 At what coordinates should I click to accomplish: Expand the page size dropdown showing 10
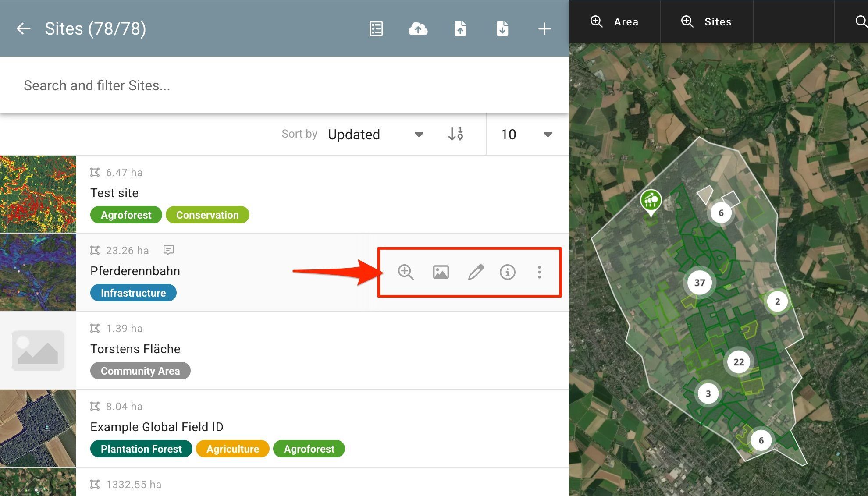[x=526, y=134]
